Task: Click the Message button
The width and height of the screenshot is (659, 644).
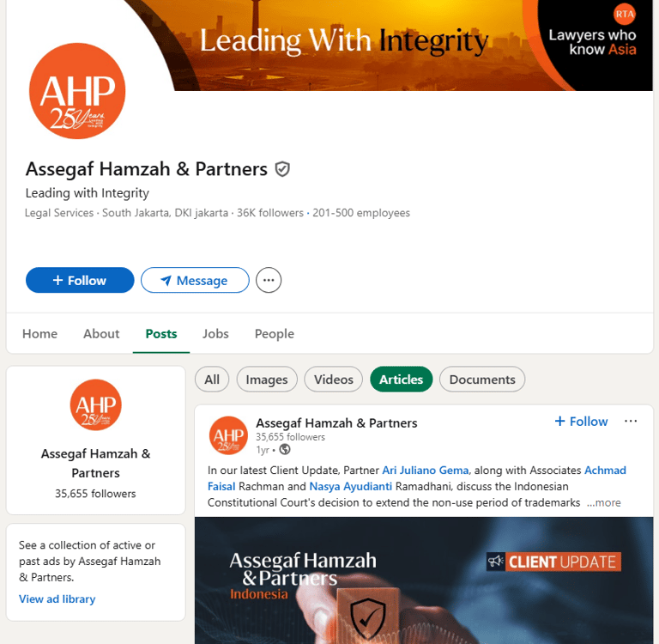Action: pyautogui.click(x=195, y=280)
